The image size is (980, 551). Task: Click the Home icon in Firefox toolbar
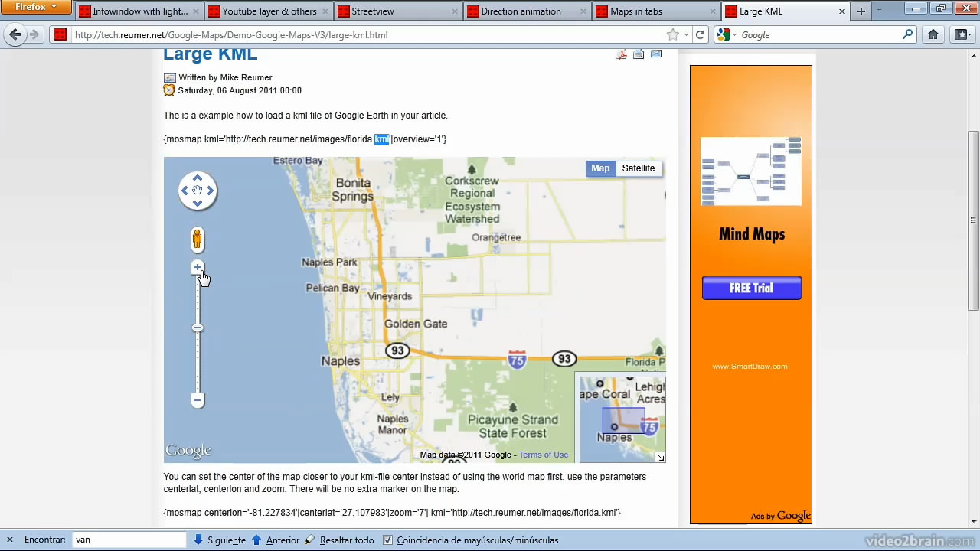pyautogui.click(x=933, y=34)
